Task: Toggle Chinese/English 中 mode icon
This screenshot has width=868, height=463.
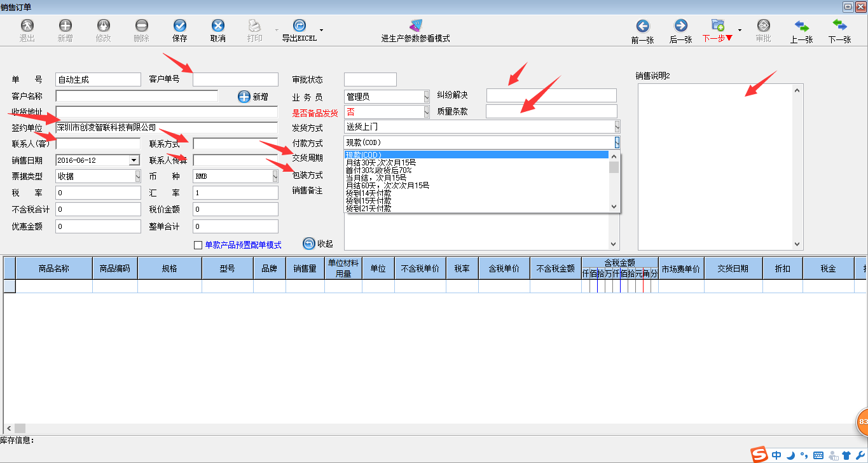Action: 776,455
